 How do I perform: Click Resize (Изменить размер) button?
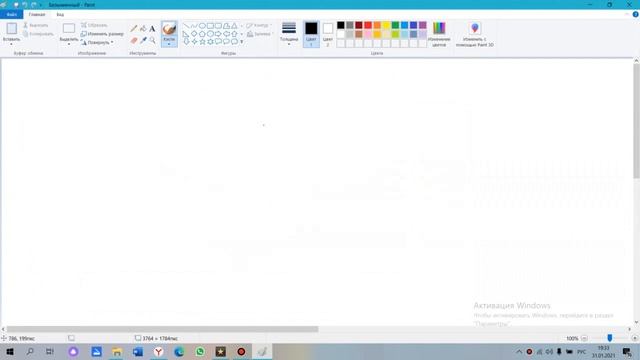coord(102,34)
